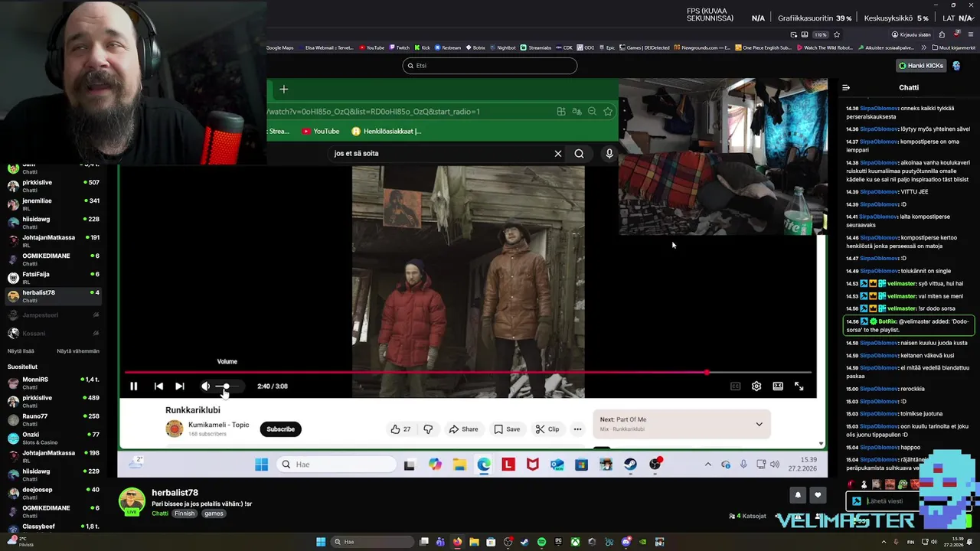
Task: Open Steam from the bottom taskbar
Action: tap(524, 542)
